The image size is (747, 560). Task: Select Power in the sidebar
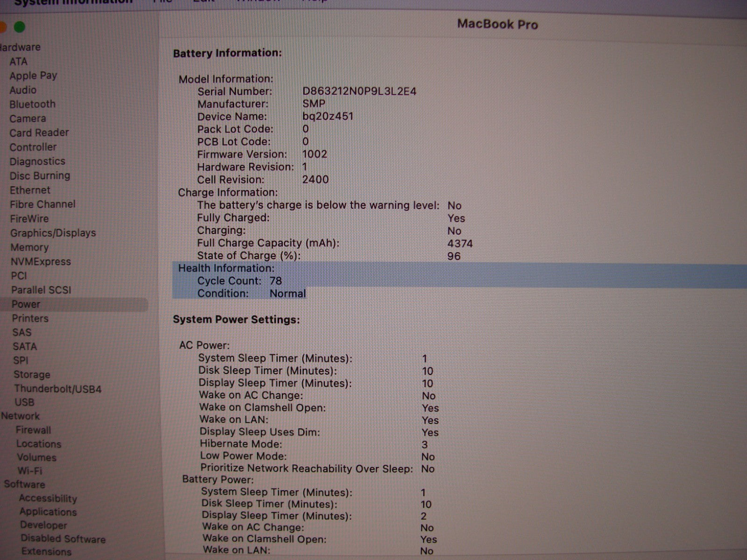coord(26,304)
